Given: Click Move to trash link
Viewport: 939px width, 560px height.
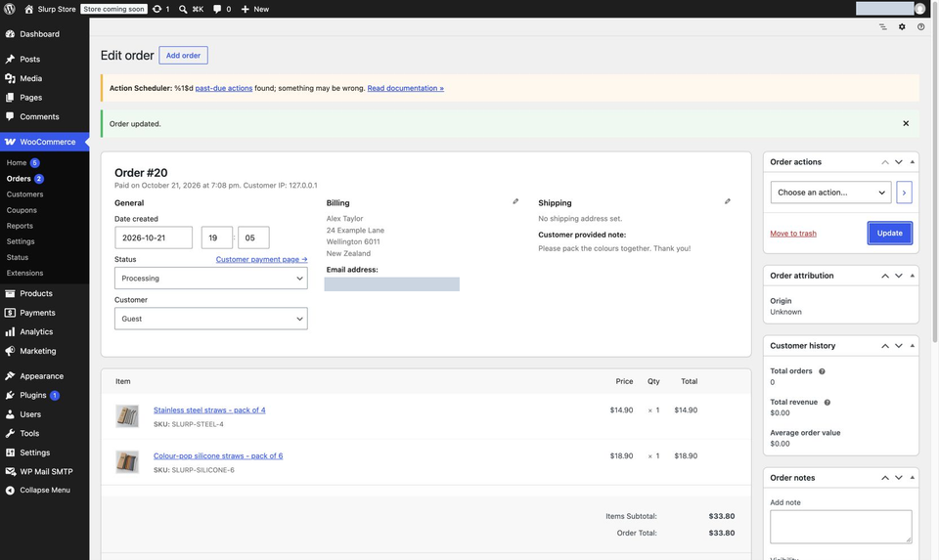Looking at the screenshot, I should pyautogui.click(x=793, y=234).
